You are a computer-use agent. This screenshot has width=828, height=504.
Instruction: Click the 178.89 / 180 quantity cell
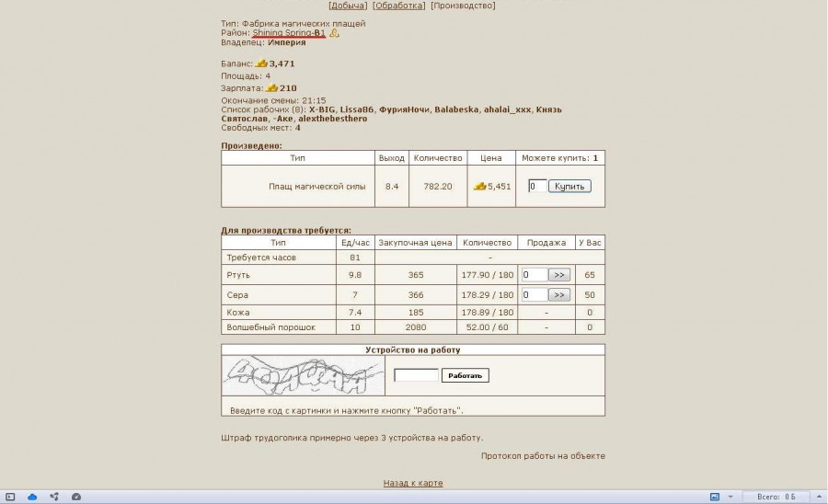tap(487, 312)
